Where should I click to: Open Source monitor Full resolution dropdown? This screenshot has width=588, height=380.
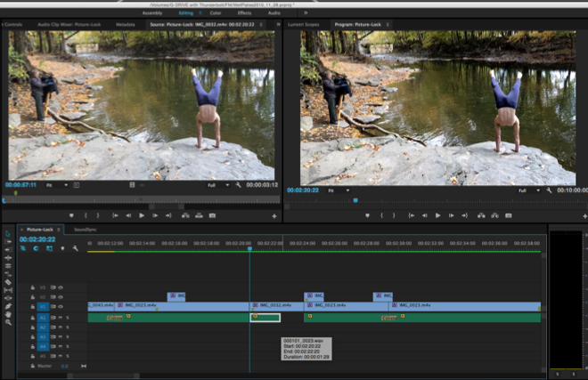click(x=218, y=185)
